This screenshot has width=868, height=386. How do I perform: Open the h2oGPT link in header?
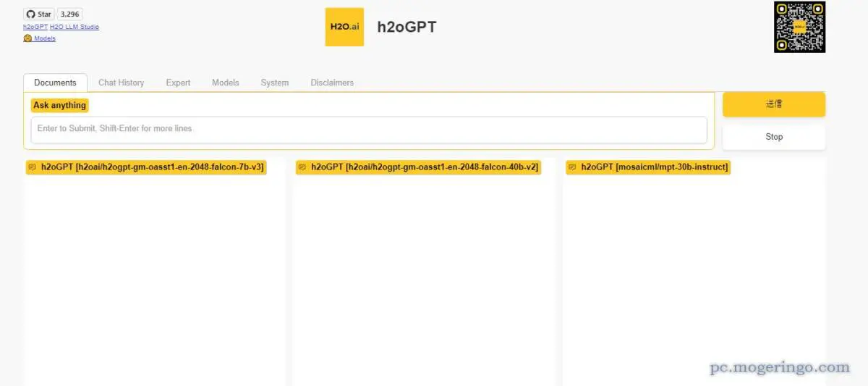pyautogui.click(x=35, y=27)
